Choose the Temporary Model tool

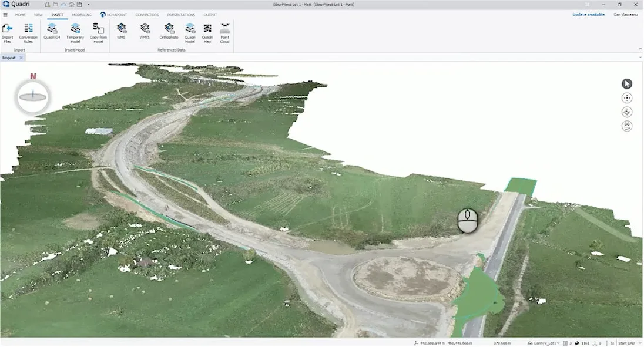click(x=75, y=33)
